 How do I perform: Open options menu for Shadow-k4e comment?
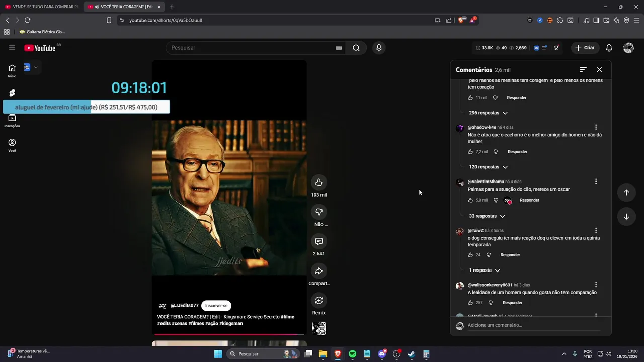596,127
